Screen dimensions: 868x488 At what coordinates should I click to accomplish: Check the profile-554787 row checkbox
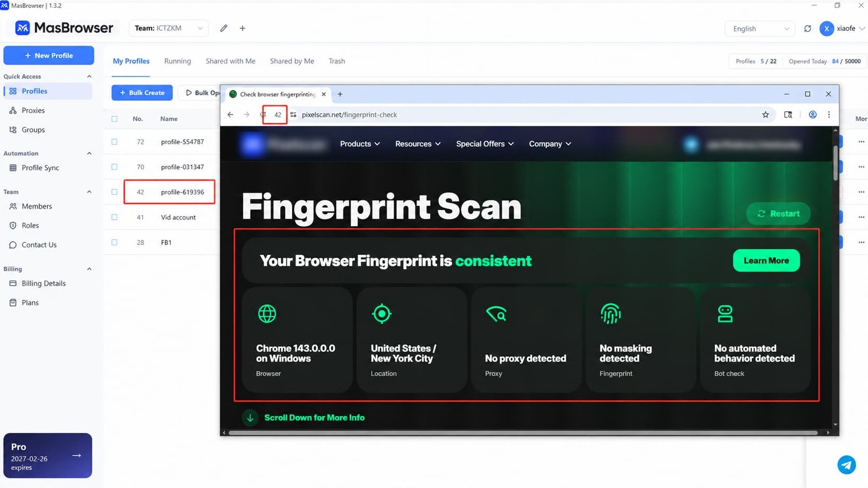click(x=114, y=142)
